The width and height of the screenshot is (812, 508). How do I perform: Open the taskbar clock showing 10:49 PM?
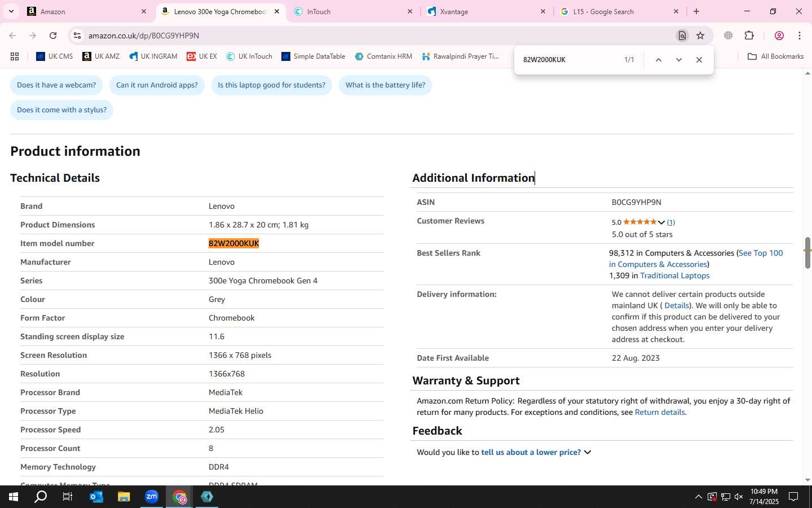click(764, 497)
